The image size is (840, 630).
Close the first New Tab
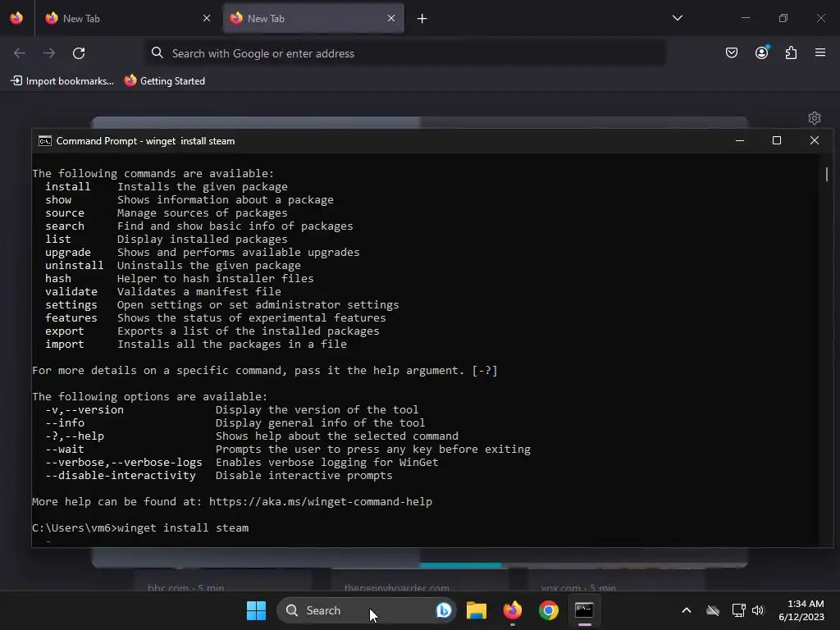(x=207, y=18)
